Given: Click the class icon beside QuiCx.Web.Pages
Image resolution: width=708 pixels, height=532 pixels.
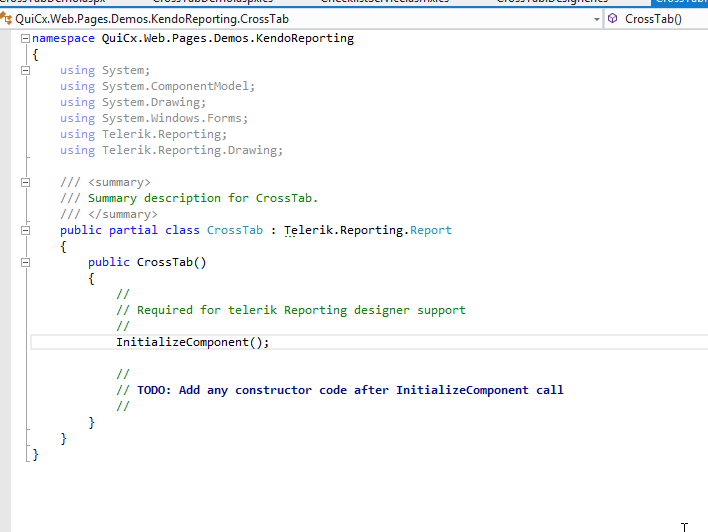Looking at the screenshot, I should click(6, 19).
